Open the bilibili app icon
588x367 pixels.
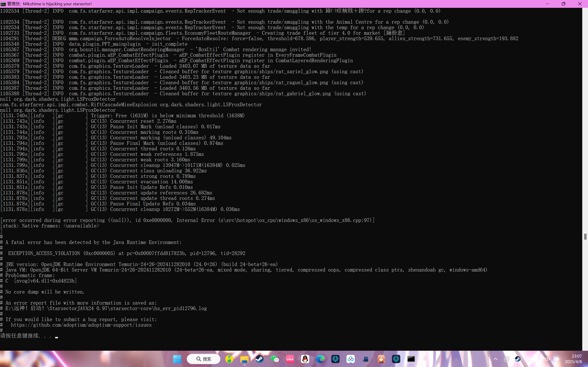tap(290, 359)
